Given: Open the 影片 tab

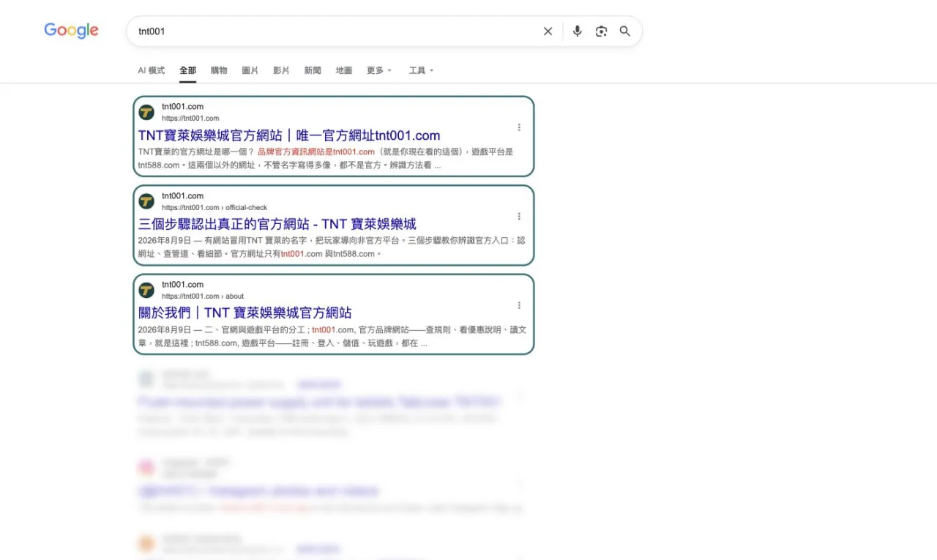Looking at the screenshot, I should pyautogui.click(x=281, y=70).
